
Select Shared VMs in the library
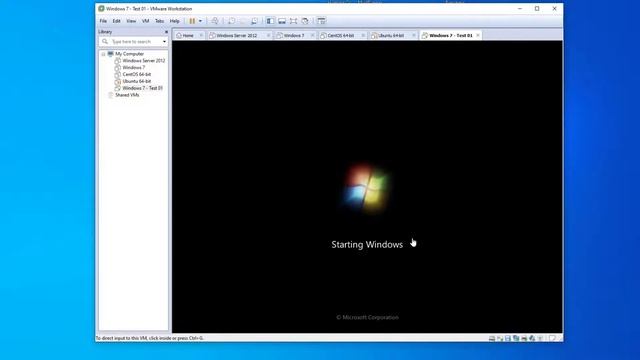[x=127, y=95]
